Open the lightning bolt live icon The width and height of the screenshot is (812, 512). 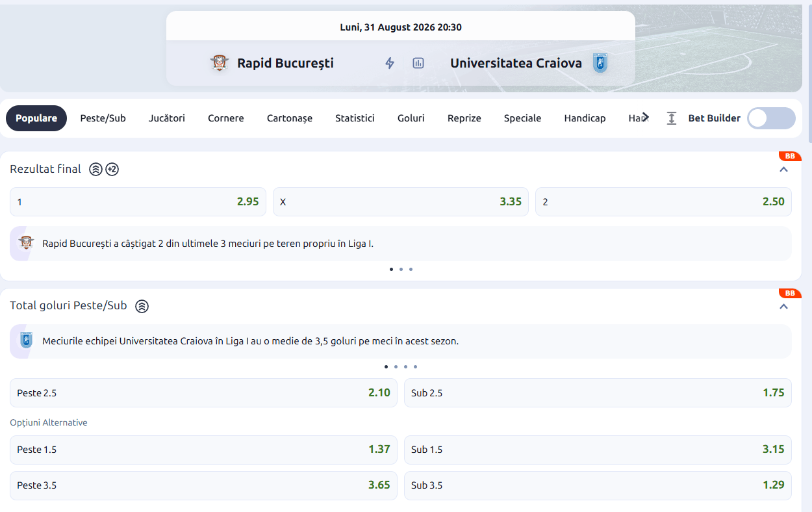pyautogui.click(x=390, y=63)
